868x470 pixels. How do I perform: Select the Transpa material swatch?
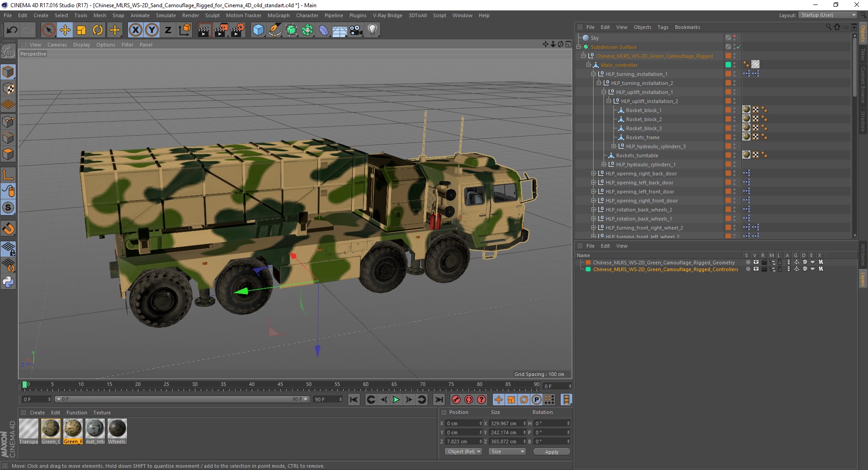coord(28,431)
